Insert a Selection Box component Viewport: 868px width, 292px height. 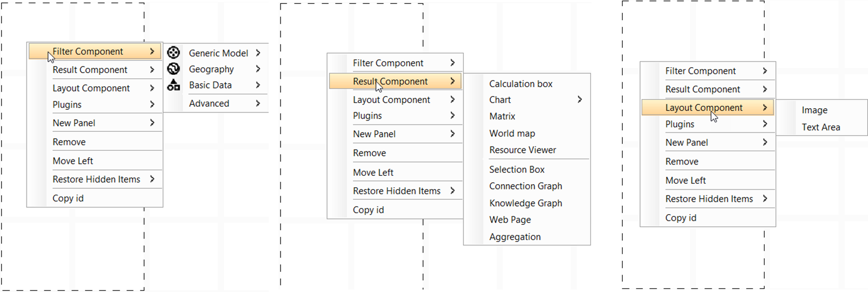[x=517, y=170]
